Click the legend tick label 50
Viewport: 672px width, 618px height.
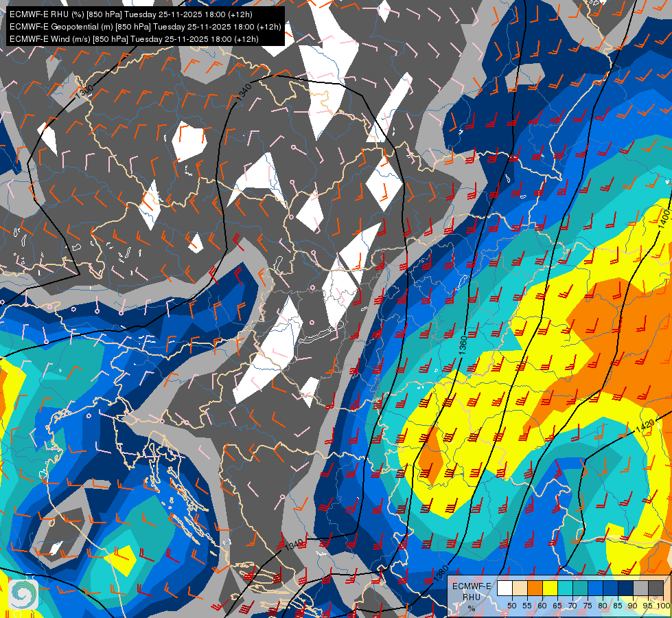512,606
